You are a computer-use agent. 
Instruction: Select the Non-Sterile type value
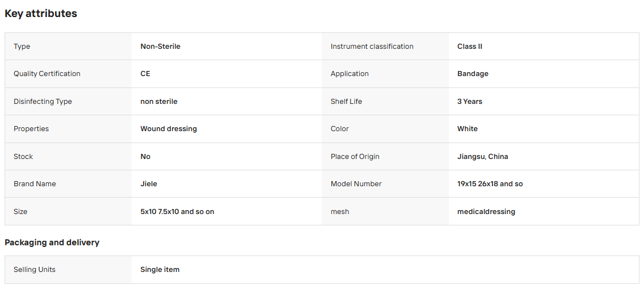pos(160,47)
